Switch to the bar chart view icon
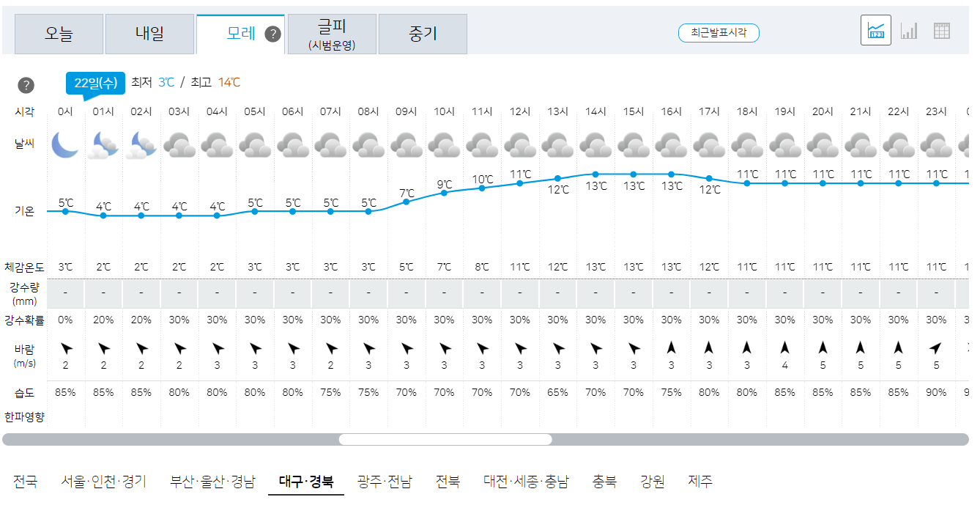This screenshot has height=508, width=980. [910, 31]
